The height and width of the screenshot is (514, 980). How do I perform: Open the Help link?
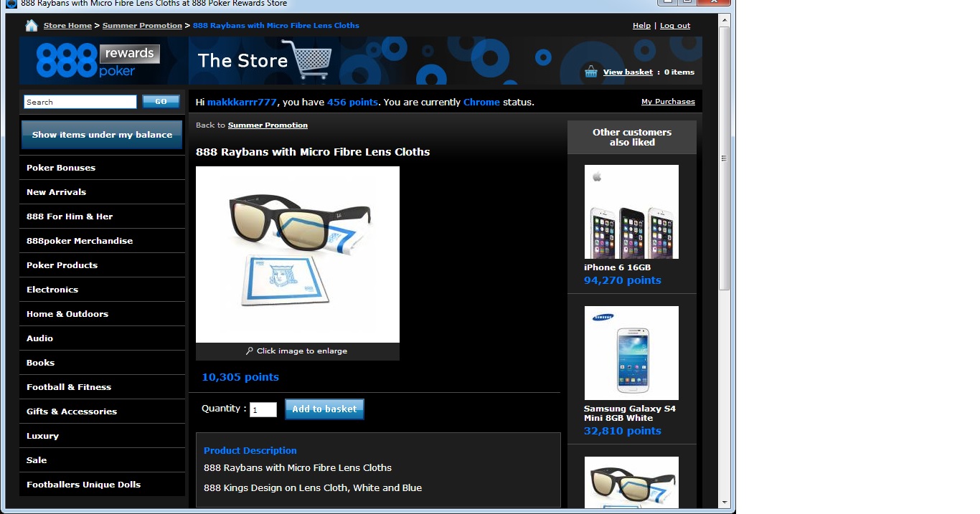click(641, 26)
